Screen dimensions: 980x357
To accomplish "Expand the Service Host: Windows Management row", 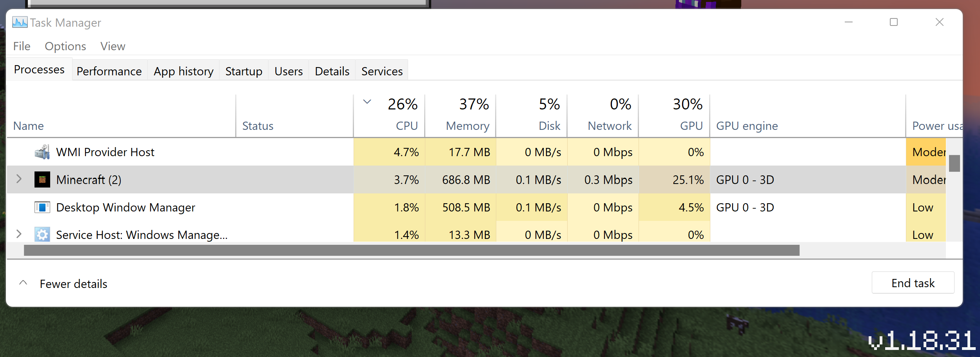I will (19, 234).
